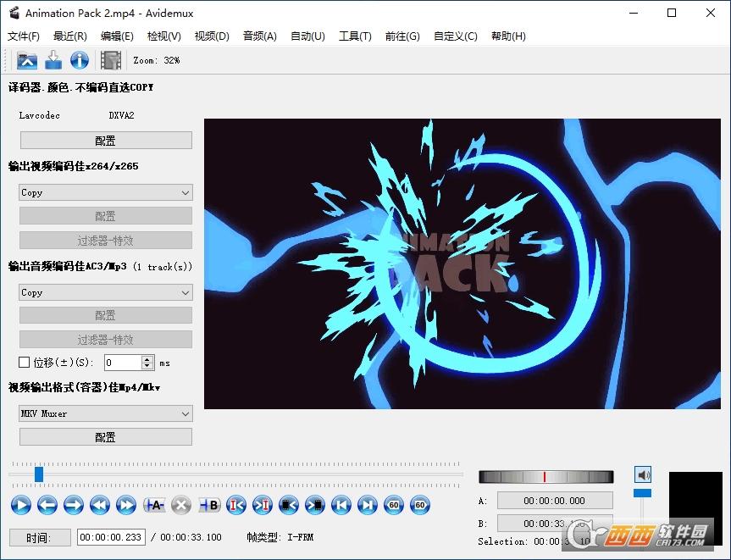The height and width of the screenshot is (560, 731).
Task: Go to the previous cut point icon
Action: 236,505
